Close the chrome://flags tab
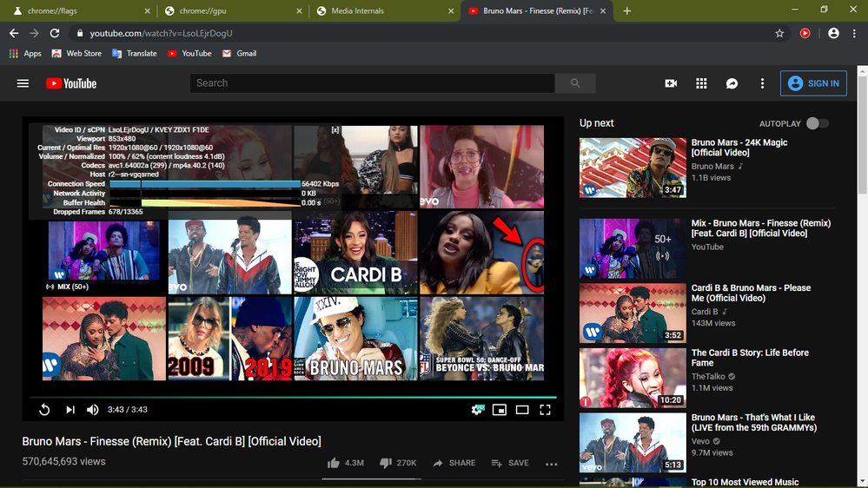This screenshot has height=488, width=868. pos(147,10)
